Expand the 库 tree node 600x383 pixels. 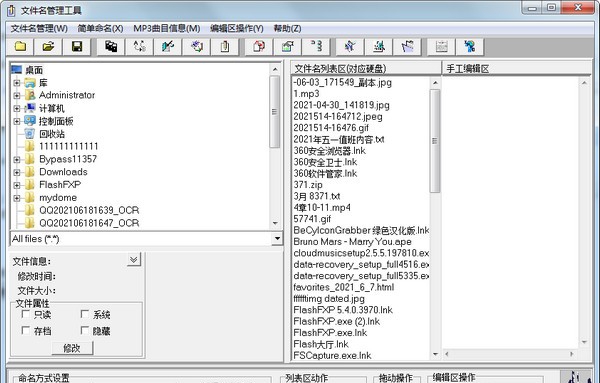(16, 83)
